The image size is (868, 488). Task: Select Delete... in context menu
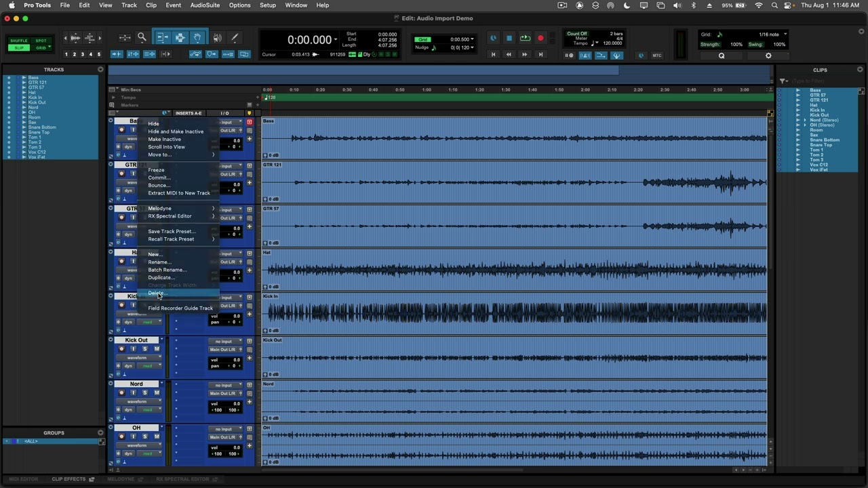157,293
